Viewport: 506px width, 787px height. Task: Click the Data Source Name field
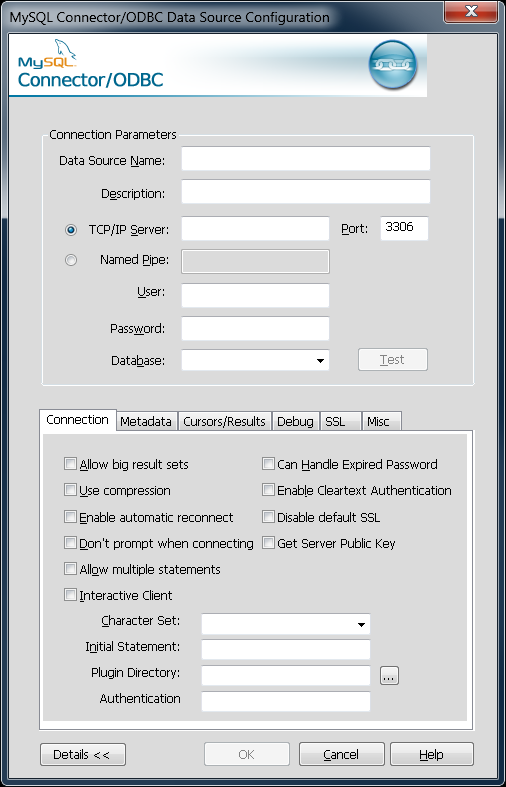pyautogui.click(x=306, y=159)
